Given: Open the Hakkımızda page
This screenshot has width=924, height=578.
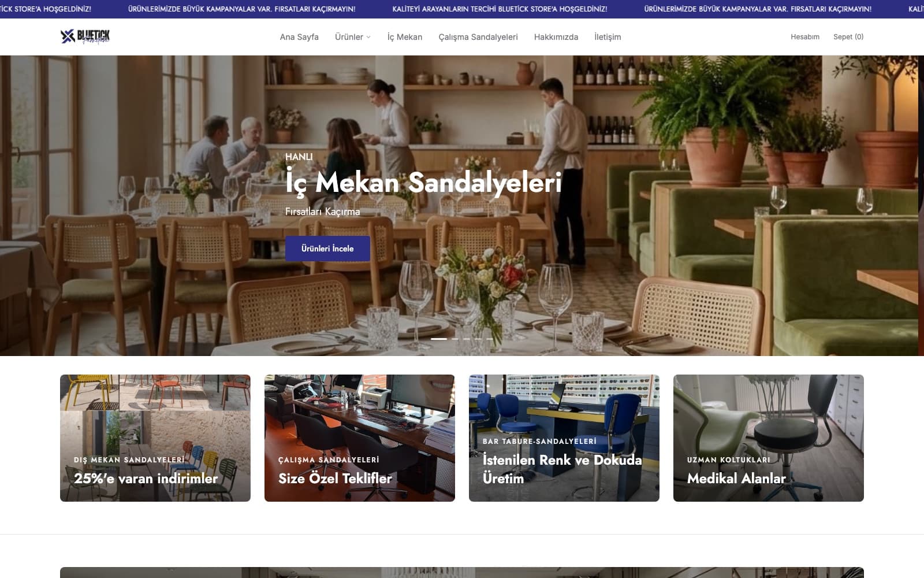Looking at the screenshot, I should (556, 37).
